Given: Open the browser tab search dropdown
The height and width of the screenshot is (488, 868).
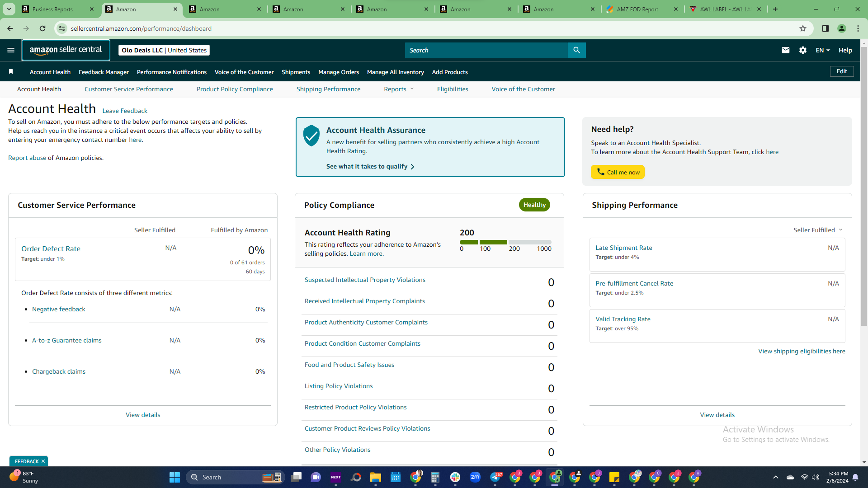Looking at the screenshot, I should pos(9,9).
